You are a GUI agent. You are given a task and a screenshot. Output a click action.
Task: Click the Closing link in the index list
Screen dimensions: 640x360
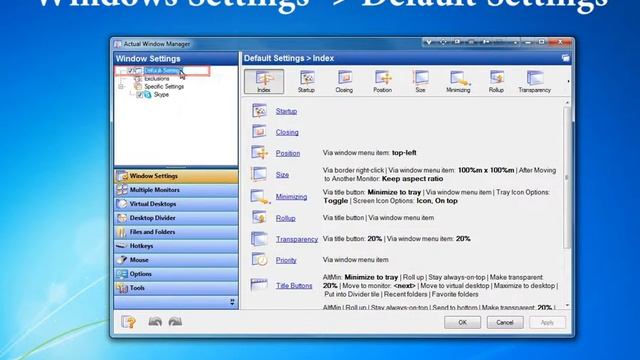click(x=287, y=132)
